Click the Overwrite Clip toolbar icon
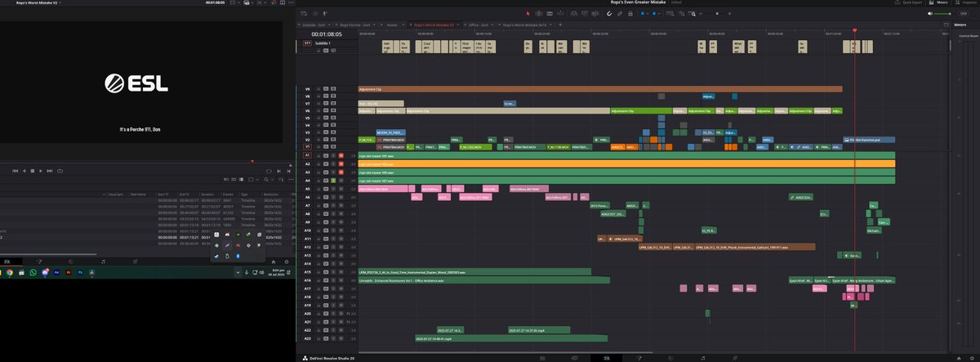980x362 pixels. click(585, 13)
